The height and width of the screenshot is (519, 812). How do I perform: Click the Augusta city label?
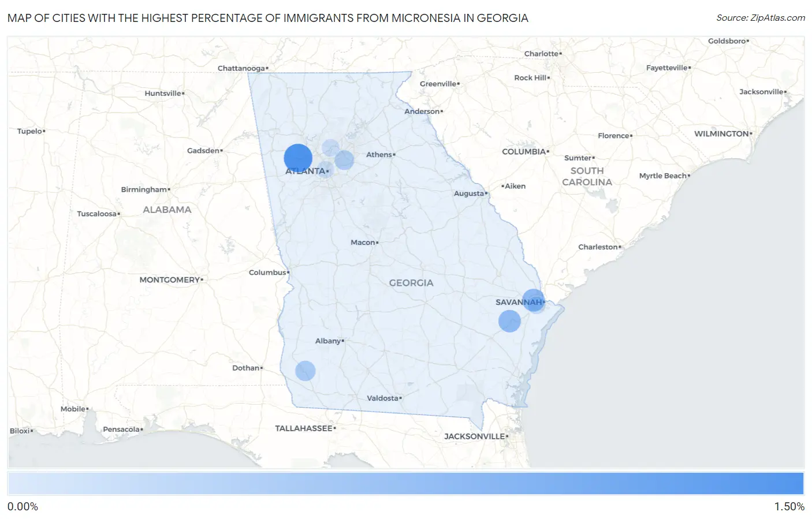pos(469,193)
